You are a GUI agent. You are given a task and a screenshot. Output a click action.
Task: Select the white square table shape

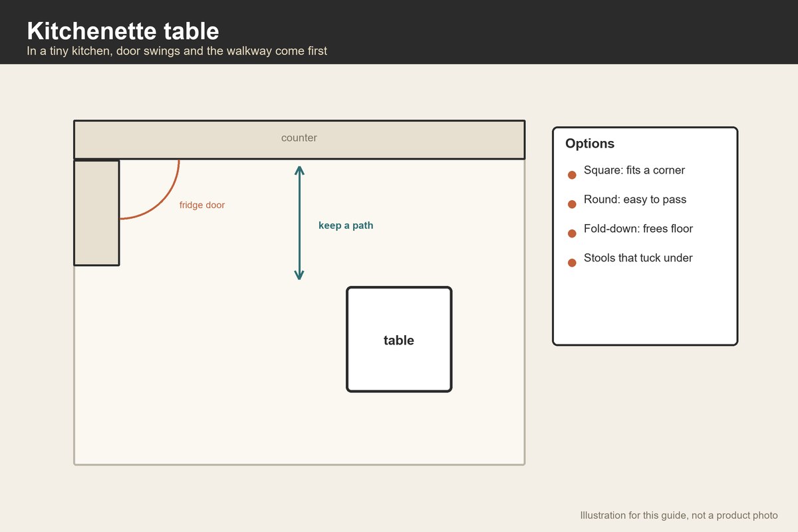399,339
